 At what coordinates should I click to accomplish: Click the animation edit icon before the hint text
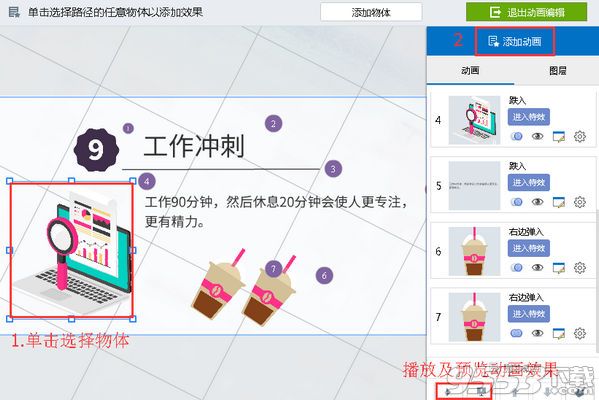click(14, 12)
